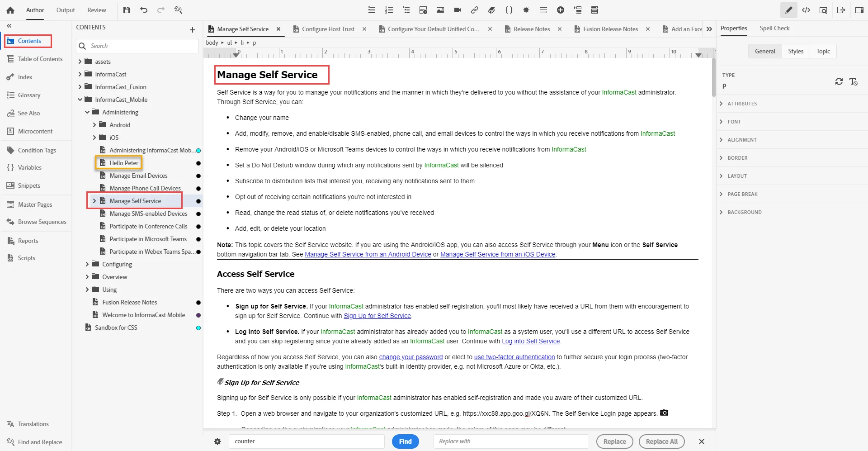Click the camera icon after Step 1 text
Screen dimensions: 868x451
[664, 413]
